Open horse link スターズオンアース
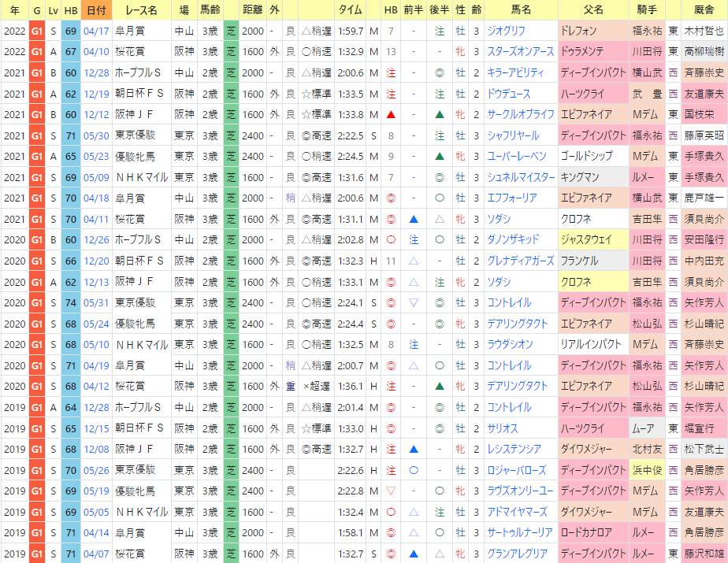Viewport: 728px width, 563px height. [521, 51]
